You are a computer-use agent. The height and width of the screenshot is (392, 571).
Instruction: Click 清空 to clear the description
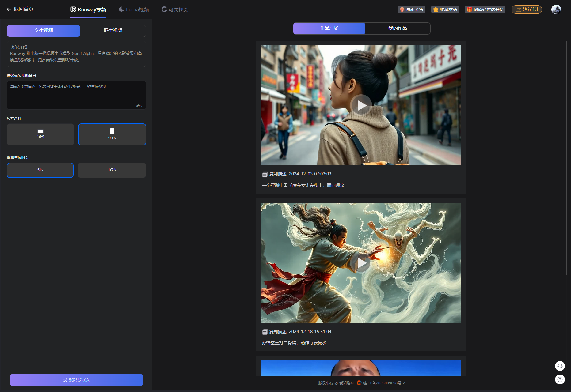[140, 106]
